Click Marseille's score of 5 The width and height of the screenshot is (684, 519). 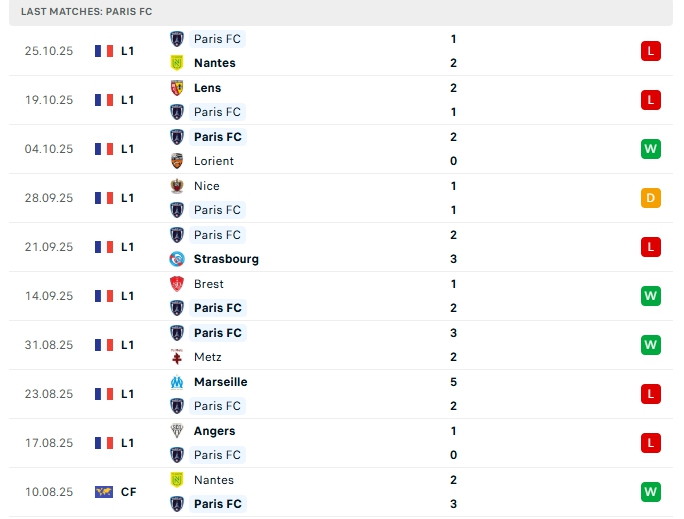point(454,382)
